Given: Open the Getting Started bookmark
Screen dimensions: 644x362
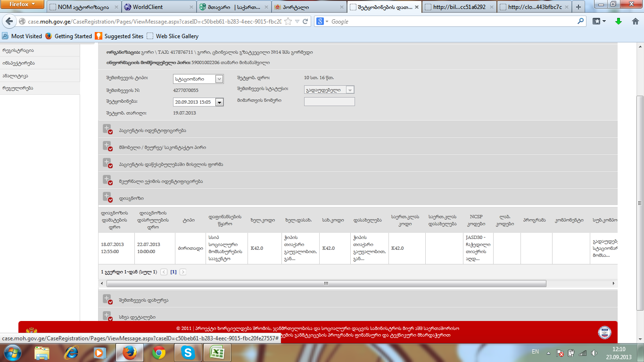Looking at the screenshot, I should pyautogui.click(x=73, y=36).
